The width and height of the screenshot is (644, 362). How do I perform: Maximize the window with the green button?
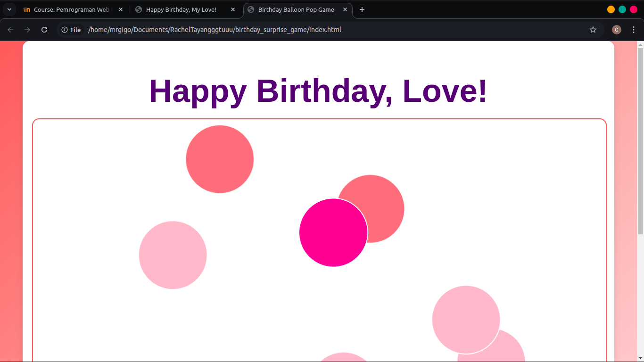pos(622,9)
